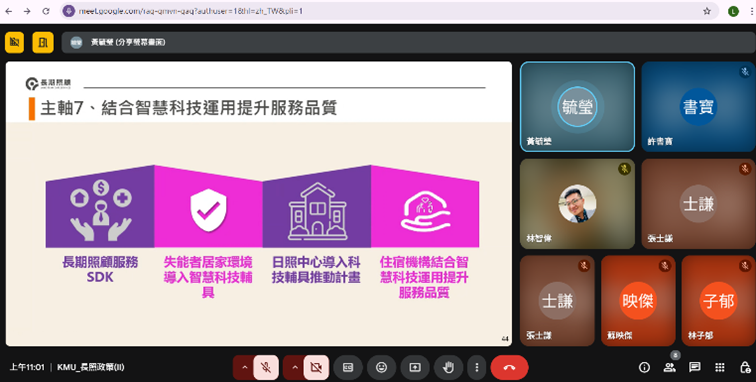756x382 pixels.
Task: Click the muted mic indicator on photo tile
Action: click(624, 169)
